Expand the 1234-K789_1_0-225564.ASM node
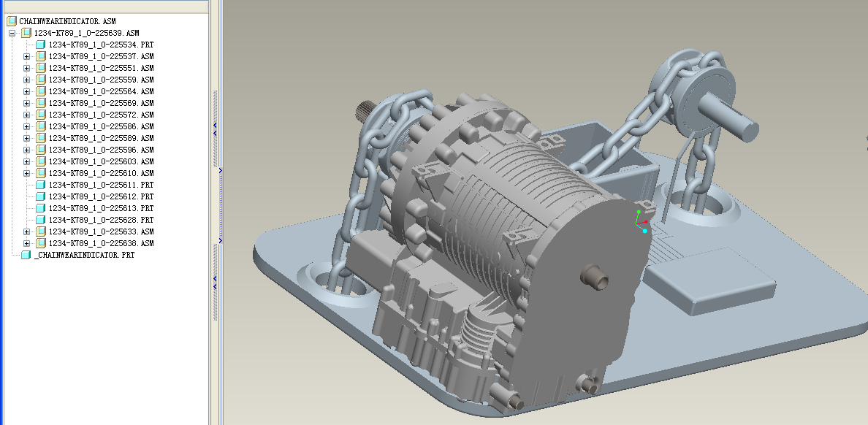868x425 pixels. click(26, 91)
